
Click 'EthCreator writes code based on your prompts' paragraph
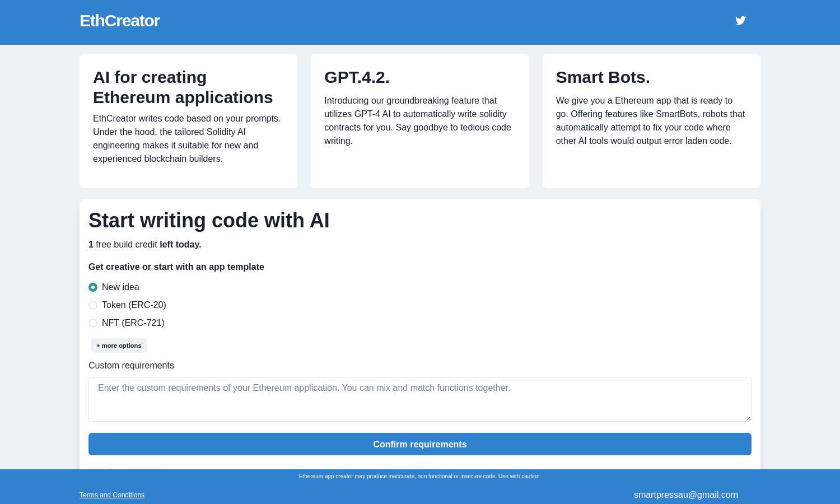(x=187, y=139)
